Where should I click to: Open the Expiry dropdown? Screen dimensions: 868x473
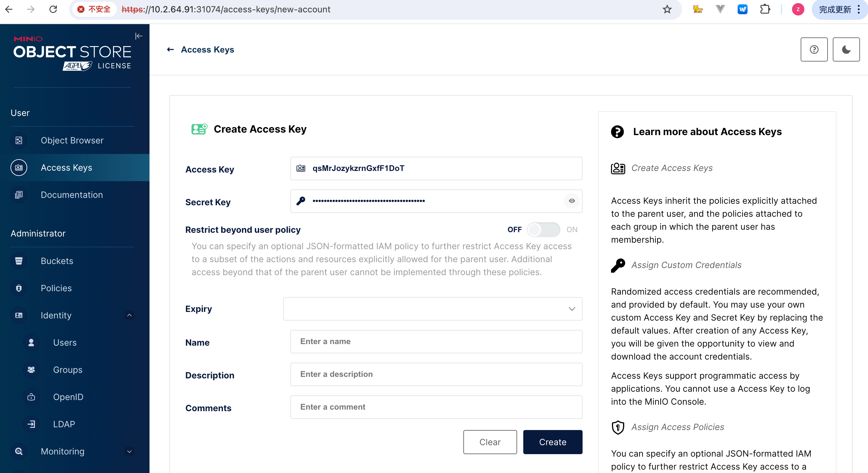[x=433, y=309]
